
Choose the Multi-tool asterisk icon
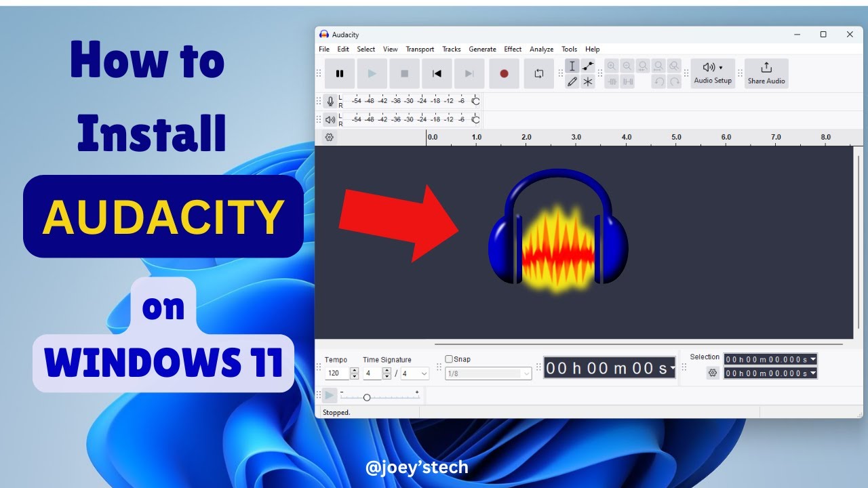click(x=588, y=81)
